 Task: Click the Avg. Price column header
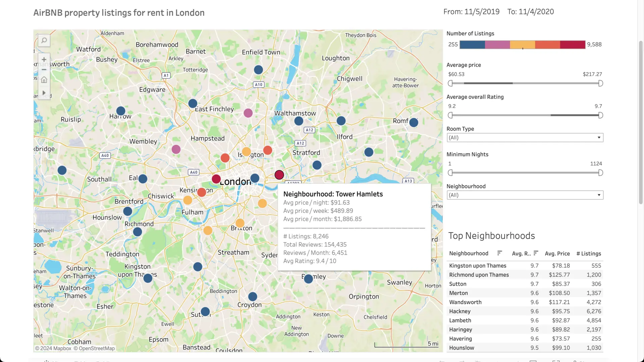(x=557, y=253)
